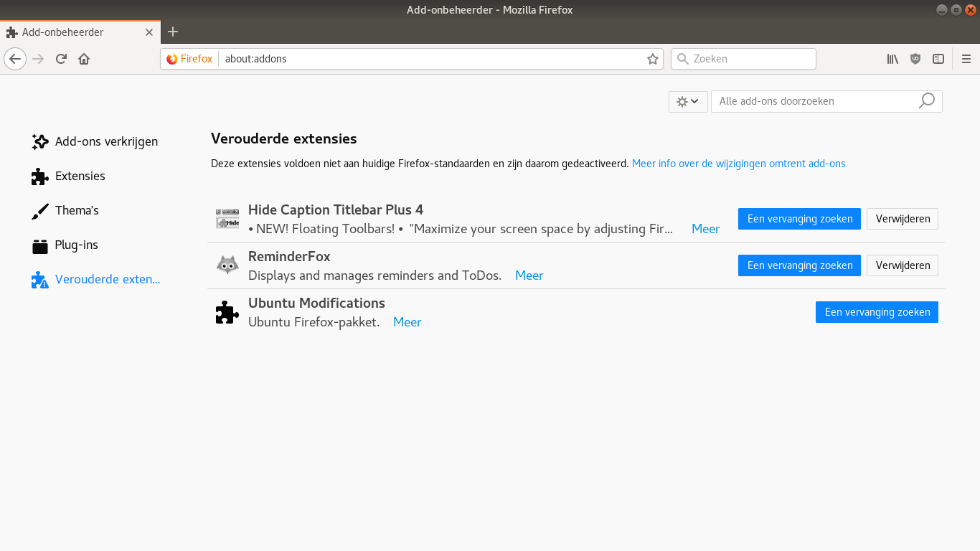Maximize the Firefox window
Screen dimensions: 980x551
pyautogui.click(x=956, y=10)
